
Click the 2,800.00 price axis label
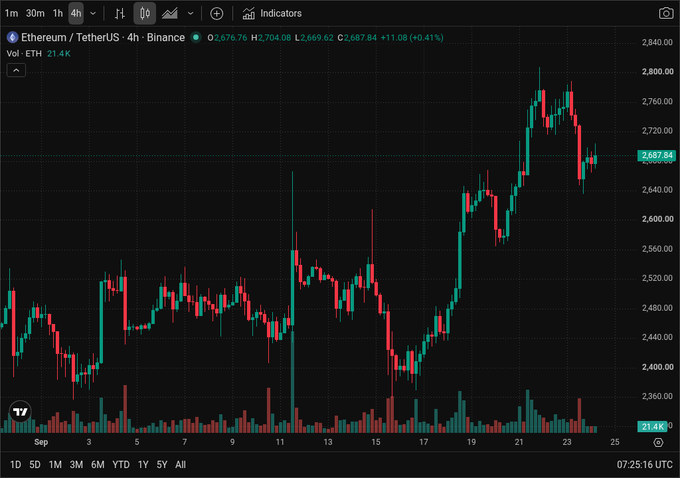[x=657, y=72]
